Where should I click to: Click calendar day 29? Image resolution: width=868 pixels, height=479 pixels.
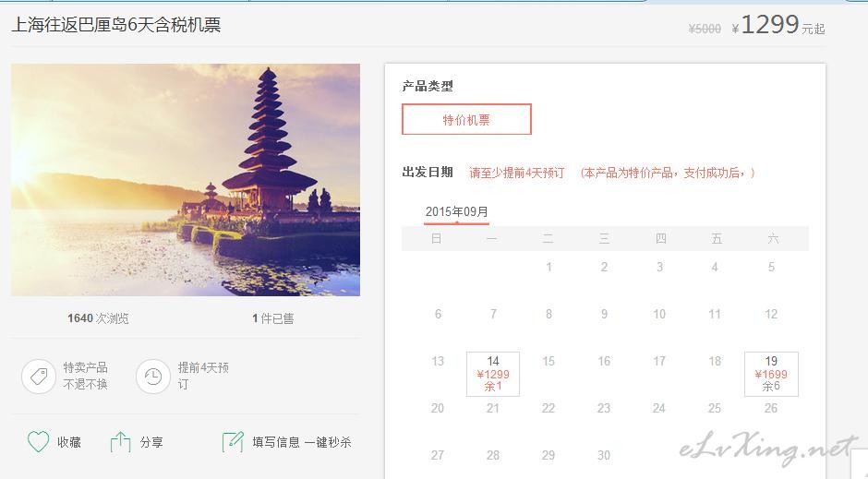[549, 455]
